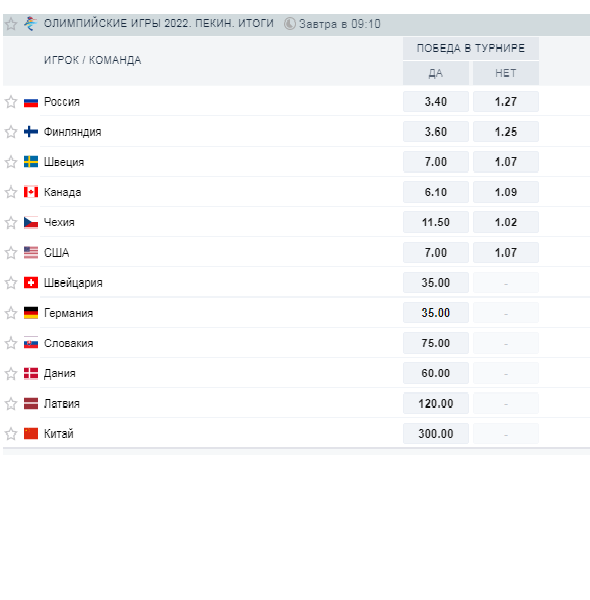Click the Beijing 2022 Olympics logo icon
590x600 pixels.
click(30, 23)
